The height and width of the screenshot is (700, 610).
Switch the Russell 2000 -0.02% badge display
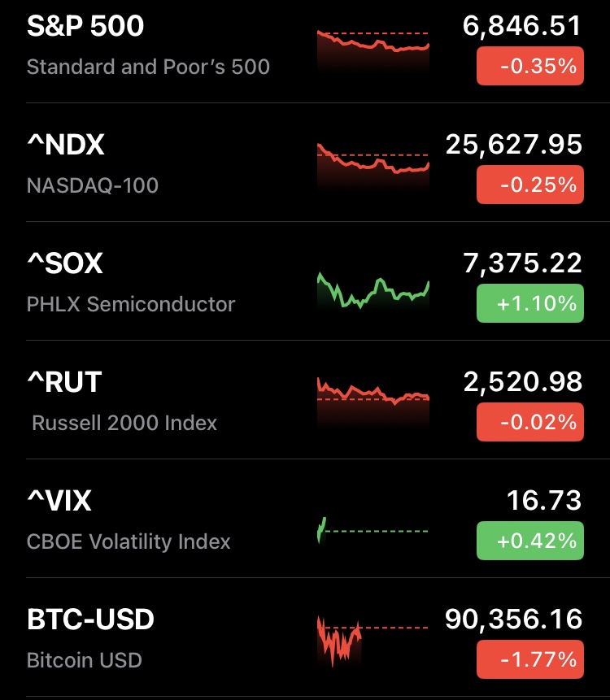tap(529, 422)
